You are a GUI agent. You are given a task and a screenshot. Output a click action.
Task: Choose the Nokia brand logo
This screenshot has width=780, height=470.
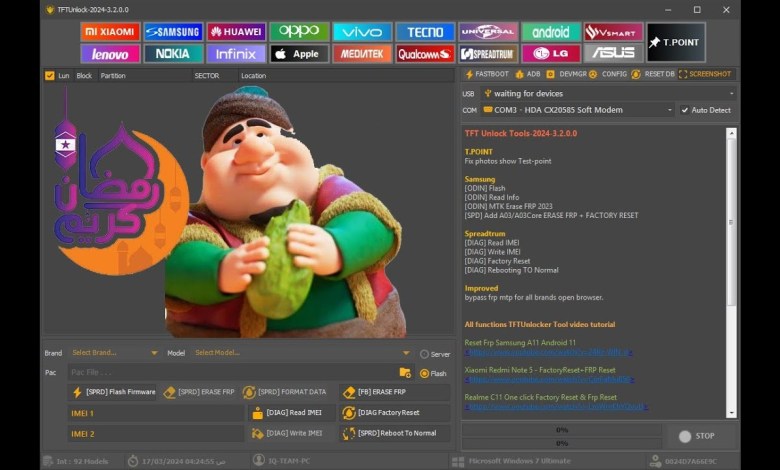173,54
